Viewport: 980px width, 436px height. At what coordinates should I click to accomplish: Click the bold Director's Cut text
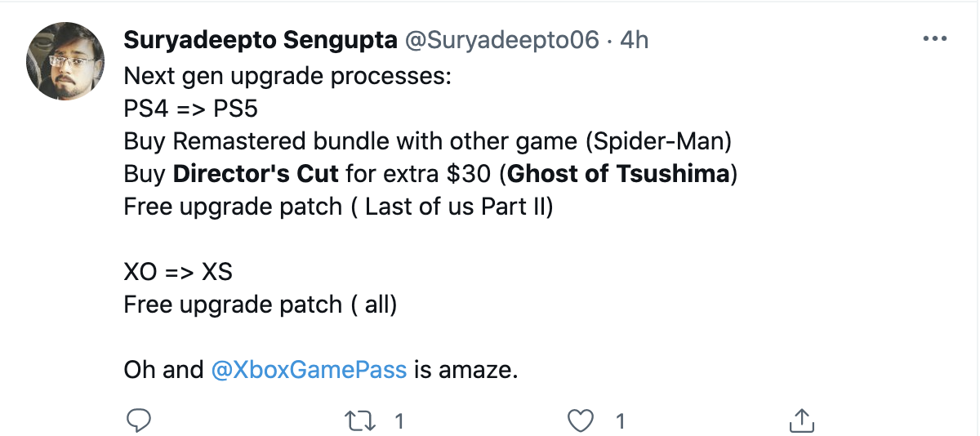pos(255,174)
